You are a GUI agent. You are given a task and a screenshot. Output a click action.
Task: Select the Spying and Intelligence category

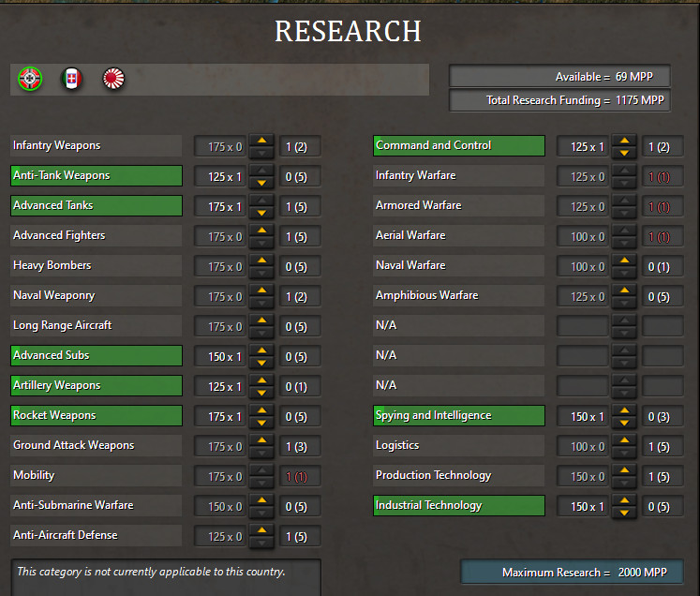(459, 415)
